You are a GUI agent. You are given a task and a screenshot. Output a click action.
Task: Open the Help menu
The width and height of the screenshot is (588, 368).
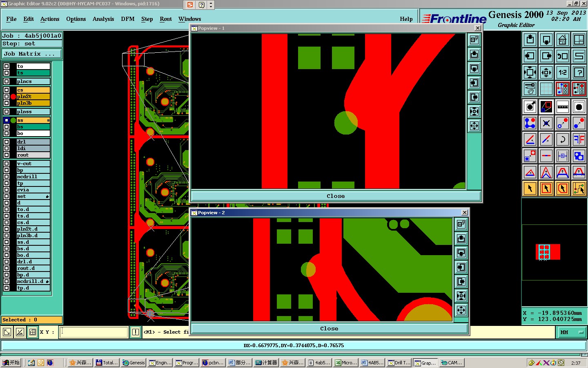coord(406,19)
